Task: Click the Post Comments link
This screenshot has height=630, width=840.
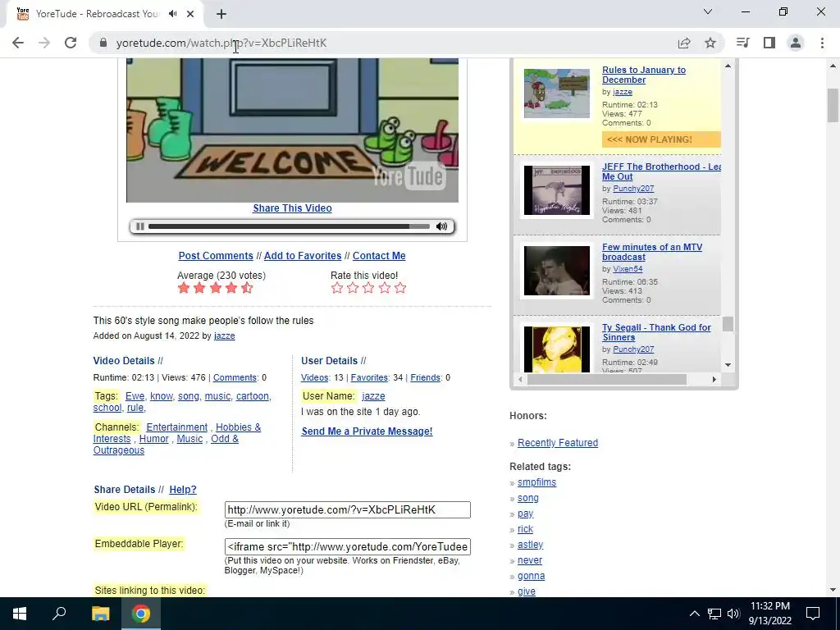Action: pyautogui.click(x=216, y=256)
